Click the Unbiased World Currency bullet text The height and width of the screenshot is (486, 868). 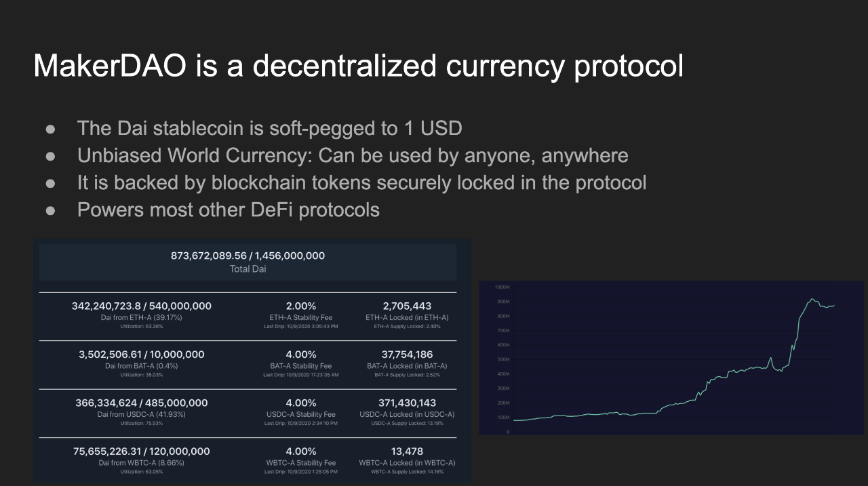point(353,155)
